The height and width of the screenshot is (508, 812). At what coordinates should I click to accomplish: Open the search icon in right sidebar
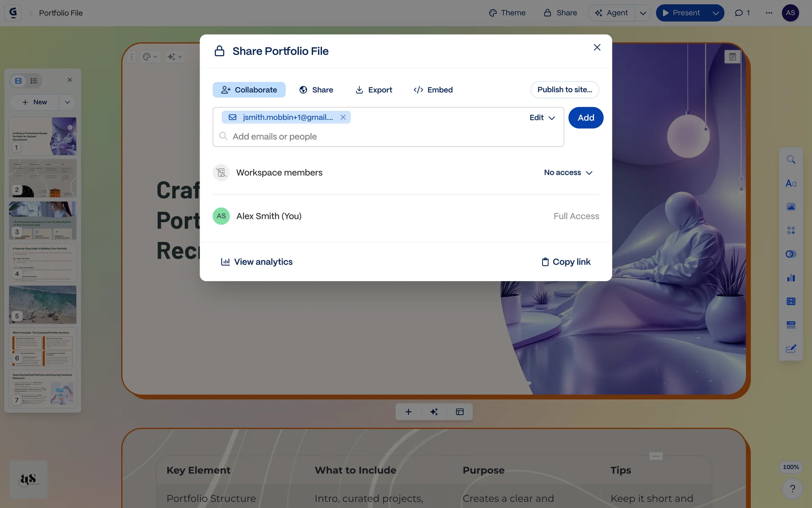[791, 160]
